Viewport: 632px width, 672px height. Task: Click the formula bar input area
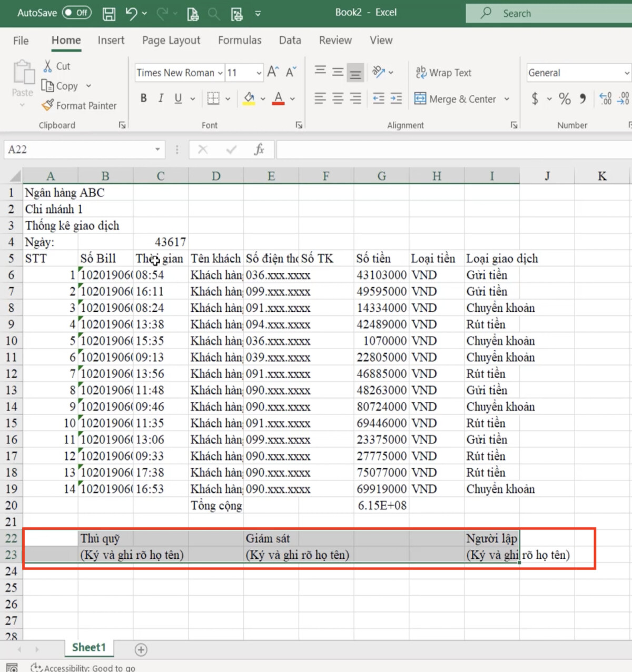pos(454,150)
